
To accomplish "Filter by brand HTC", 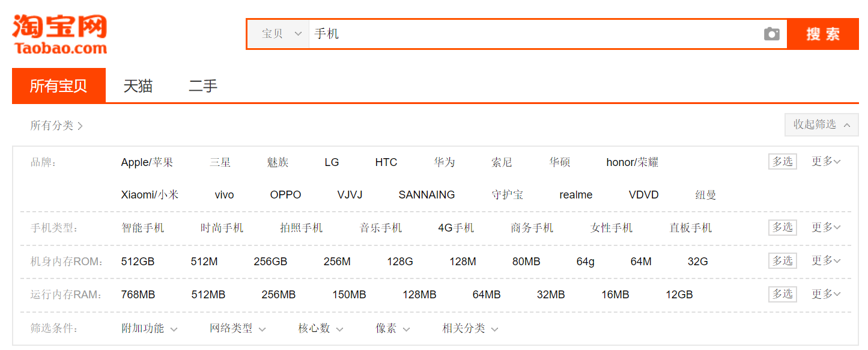I will 386,162.
